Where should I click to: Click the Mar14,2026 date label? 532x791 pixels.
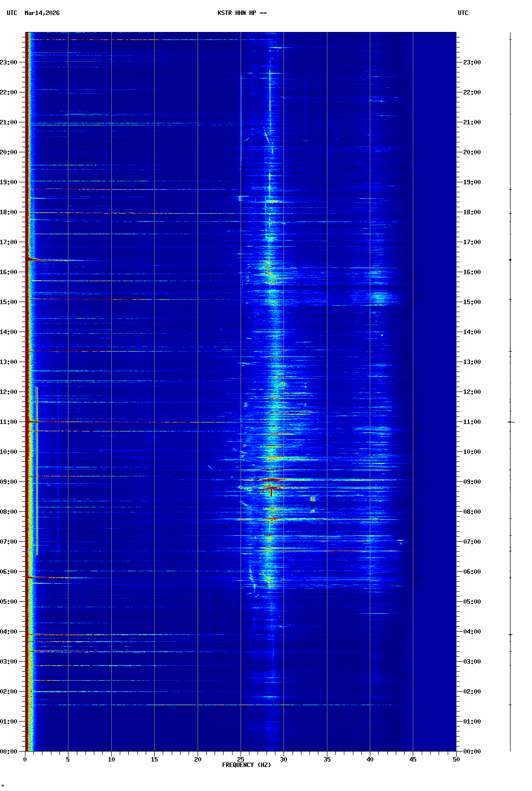coord(42,13)
